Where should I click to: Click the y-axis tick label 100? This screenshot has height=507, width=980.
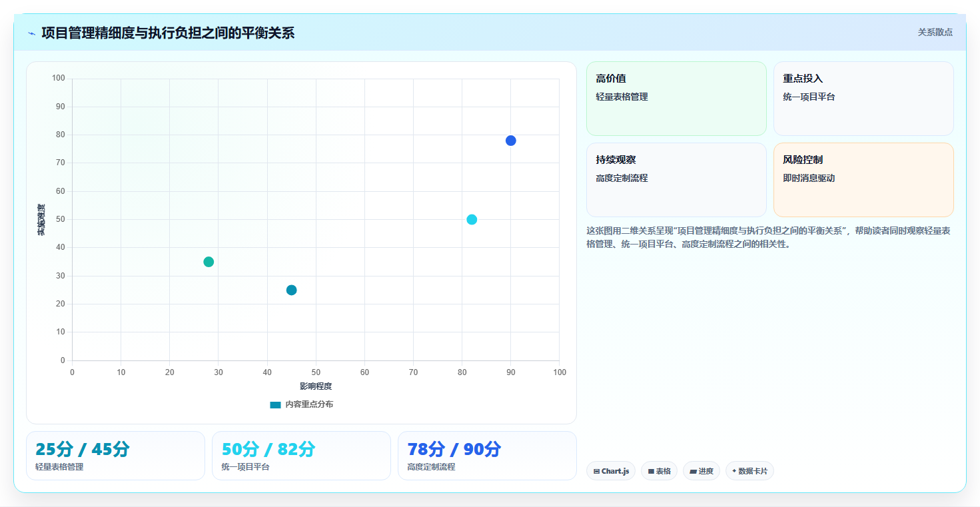[58, 79]
